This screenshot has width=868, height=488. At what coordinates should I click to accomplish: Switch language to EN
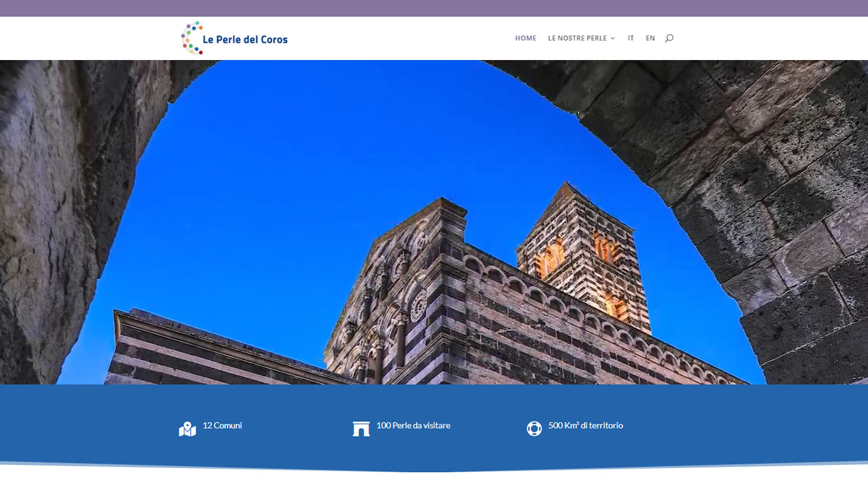click(x=650, y=38)
